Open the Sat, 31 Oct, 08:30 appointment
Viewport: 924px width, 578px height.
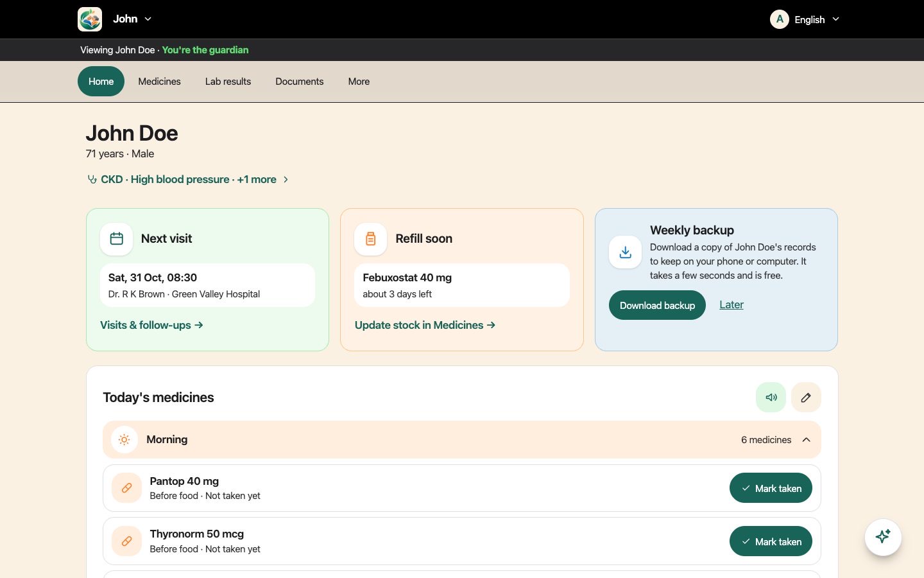(207, 285)
